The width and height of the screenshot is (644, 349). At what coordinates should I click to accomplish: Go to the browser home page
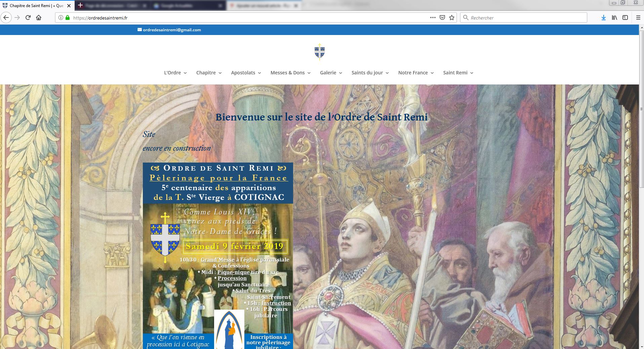[x=39, y=18]
